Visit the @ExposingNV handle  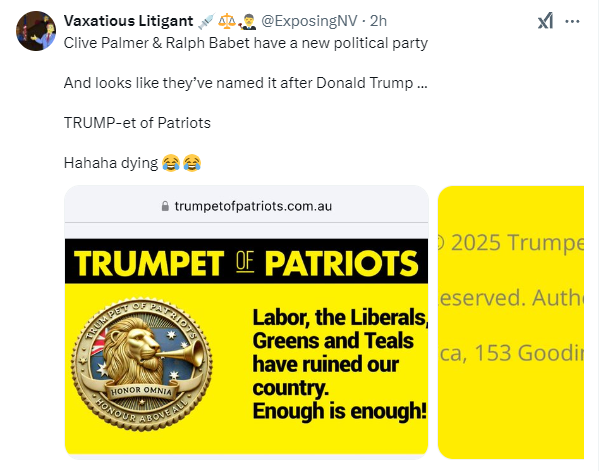pos(309,21)
